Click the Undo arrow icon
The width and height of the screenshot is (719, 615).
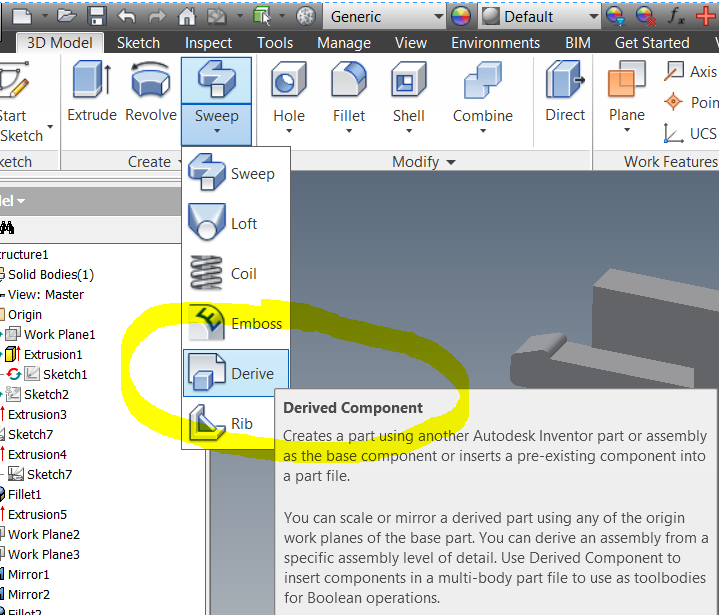click(x=127, y=17)
